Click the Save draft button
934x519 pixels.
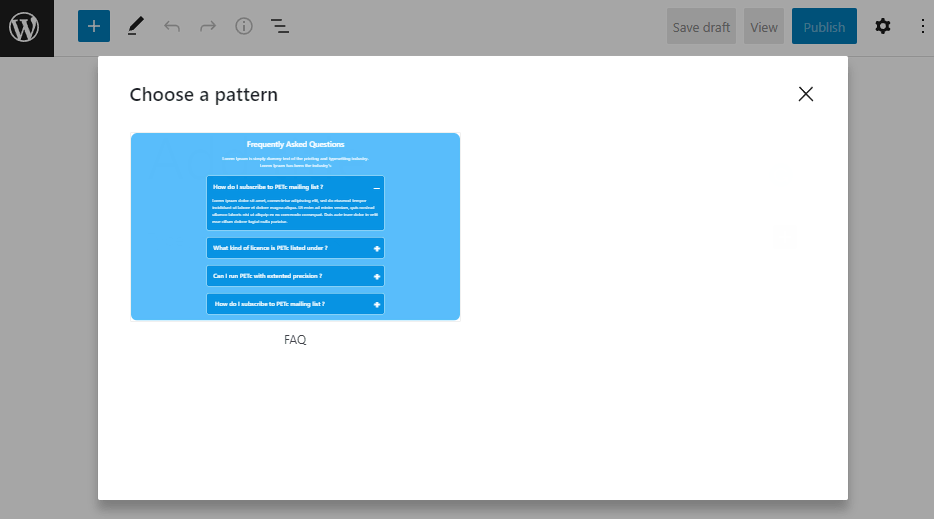(x=701, y=27)
